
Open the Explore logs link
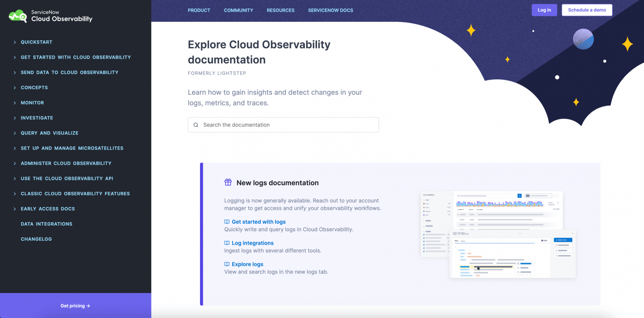point(247,264)
